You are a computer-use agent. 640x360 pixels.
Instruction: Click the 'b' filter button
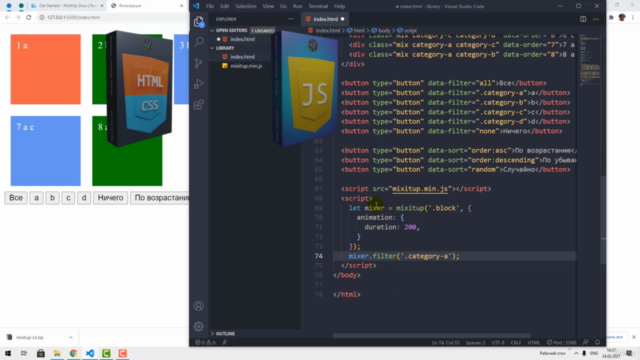click(x=52, y=198)
